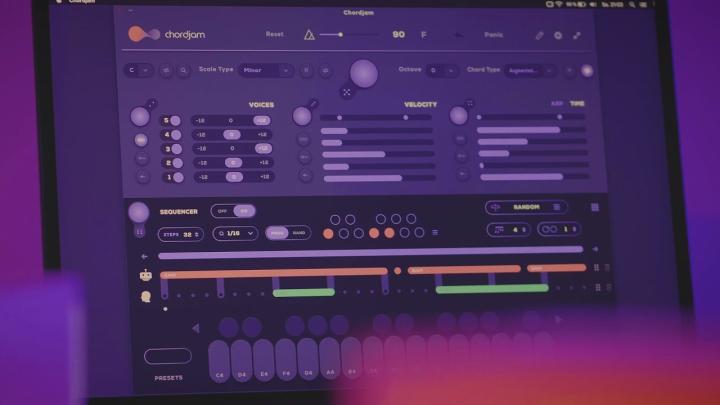This screenshot has width=720, height=405.
Task: Play the G4 key
Action: [x=308, y=359]
